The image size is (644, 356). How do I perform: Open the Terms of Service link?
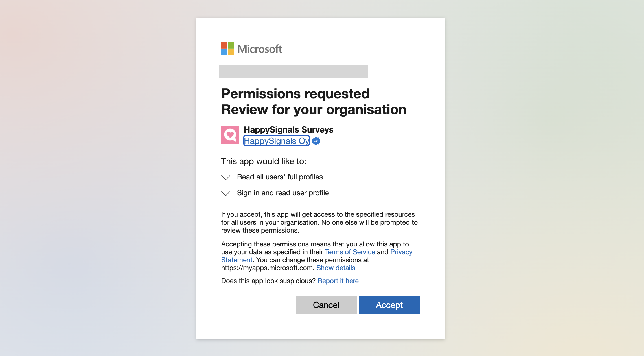coord(350,252)
